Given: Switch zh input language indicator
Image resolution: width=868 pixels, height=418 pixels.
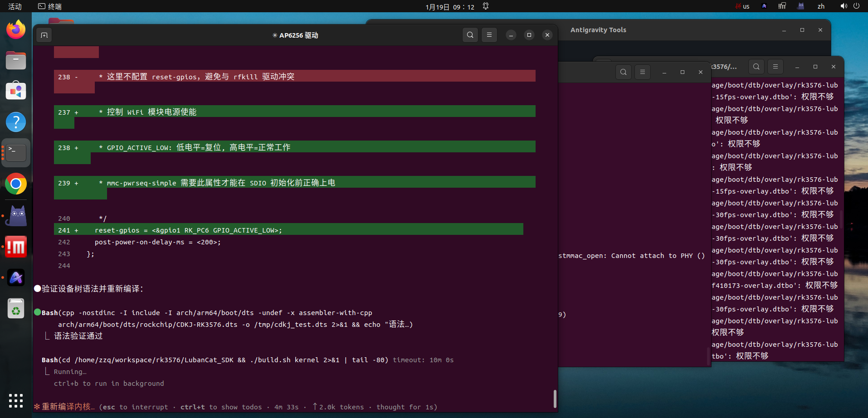Looking at the screenshot, I should pos(821,6).
